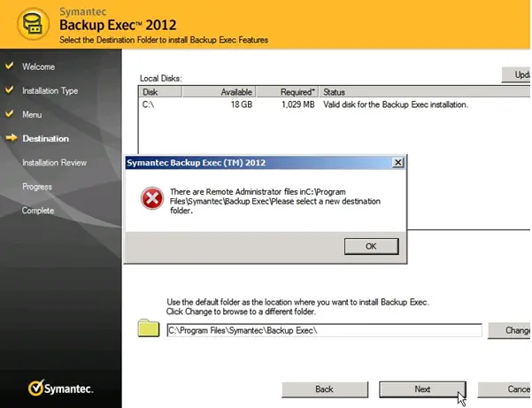532x408 pixels.
Task: Click the Local Disks label
Action: [x=161, y=79]
